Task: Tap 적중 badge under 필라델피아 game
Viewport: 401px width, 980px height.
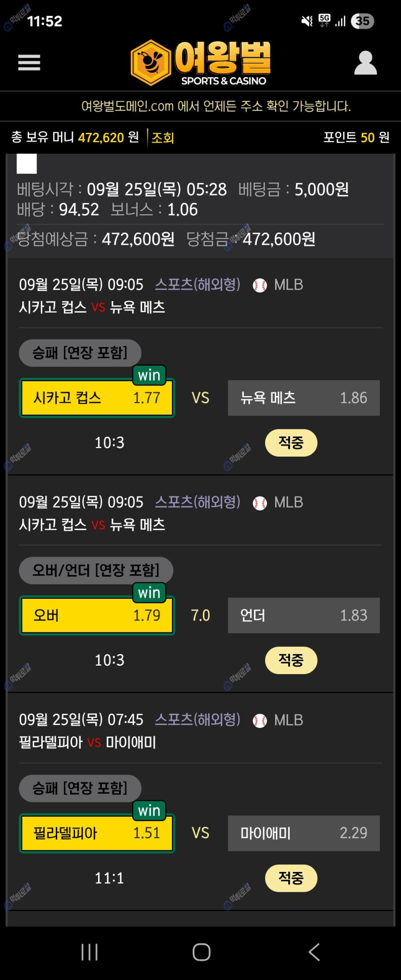Action: click(291, 878)
